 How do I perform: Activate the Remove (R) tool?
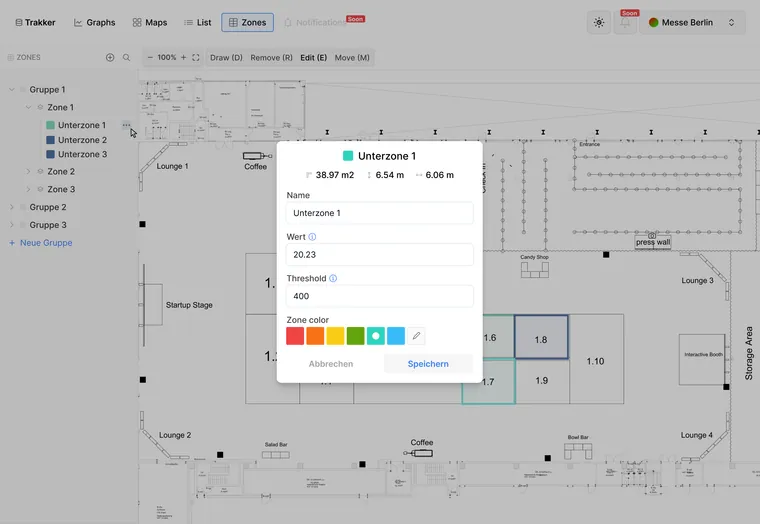(x=271, y=57)
